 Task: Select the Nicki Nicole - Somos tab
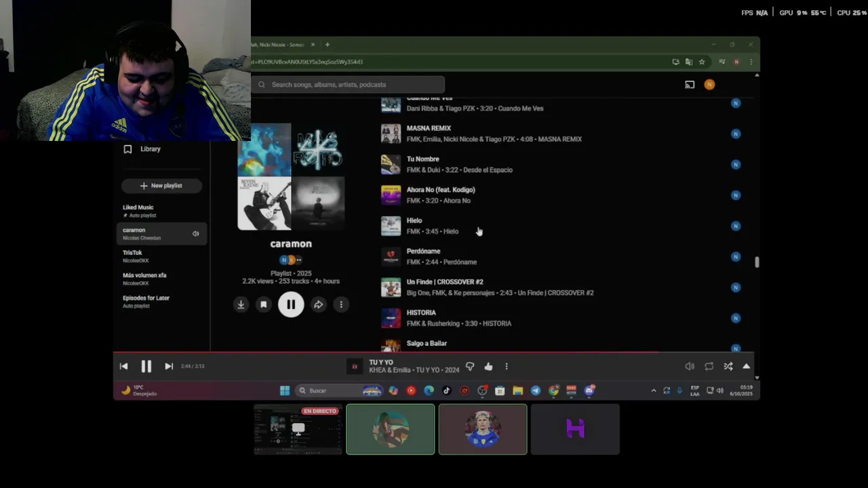coord(278,45)
